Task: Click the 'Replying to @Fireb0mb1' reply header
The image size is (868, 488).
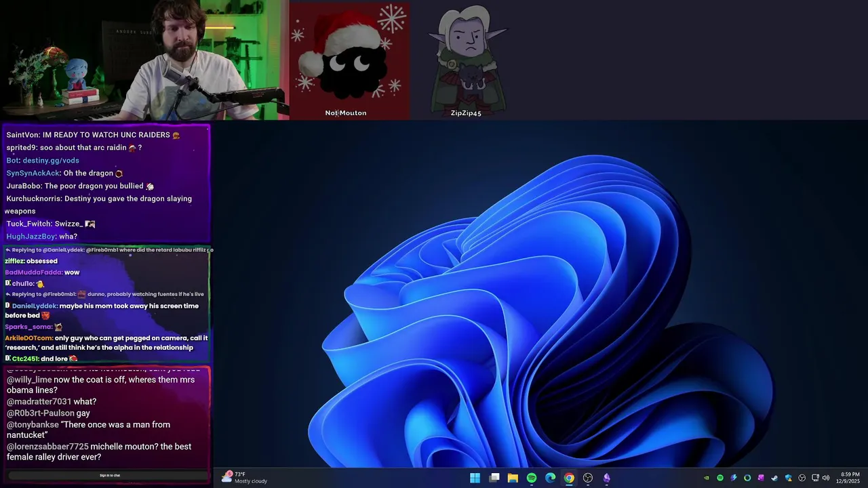Action: tap(105, 294)
